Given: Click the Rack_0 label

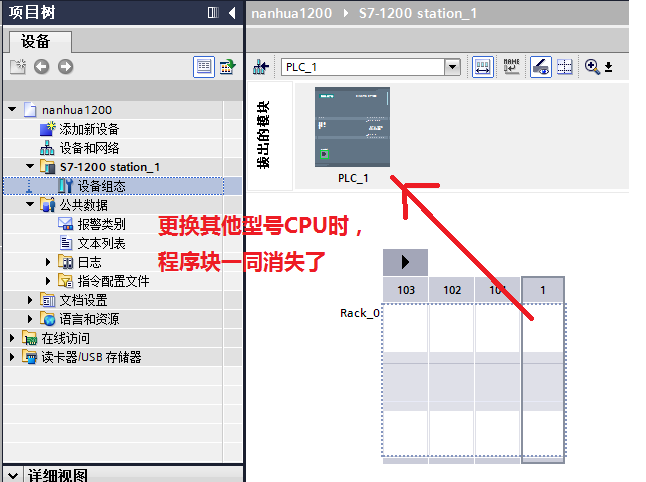Looking at the screenshot, I should point(360,313).
